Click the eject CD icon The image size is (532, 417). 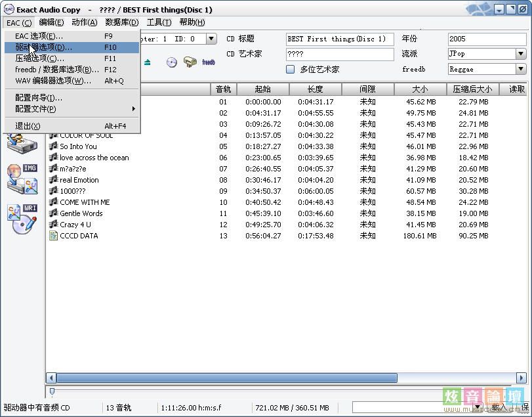tap(147, 62)
